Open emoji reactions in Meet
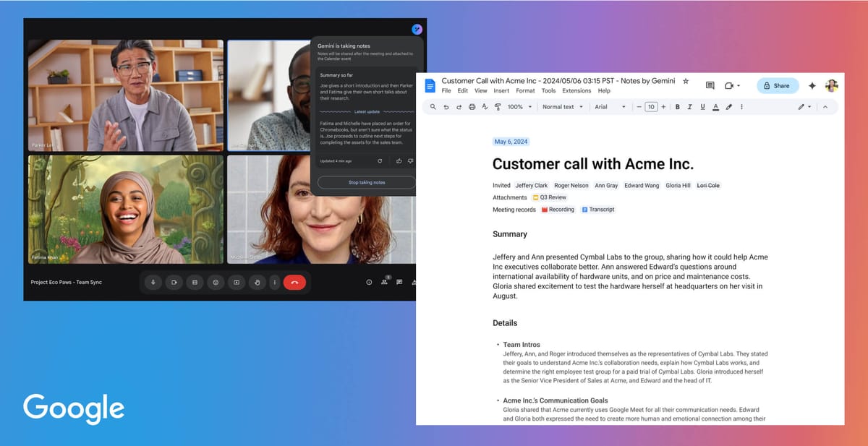Screen dimensions: 868x446 pyautogui.click(x=216, y=283)
